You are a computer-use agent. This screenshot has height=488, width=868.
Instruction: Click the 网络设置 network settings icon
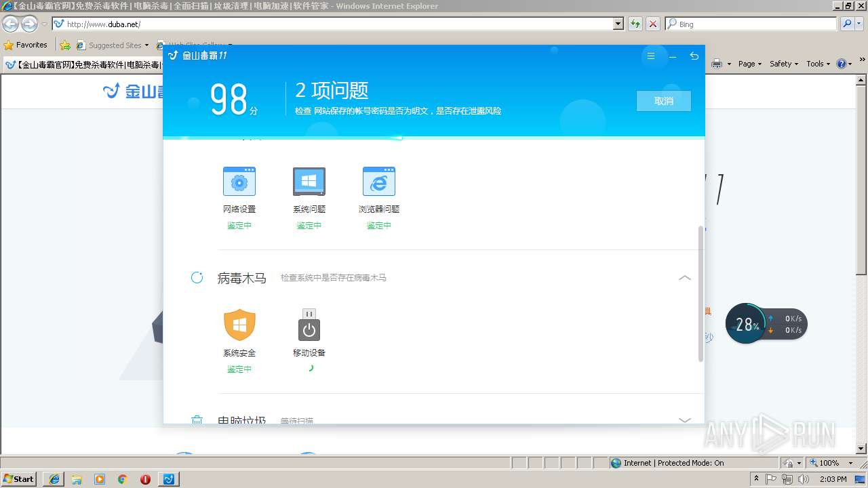pos(239,181)
